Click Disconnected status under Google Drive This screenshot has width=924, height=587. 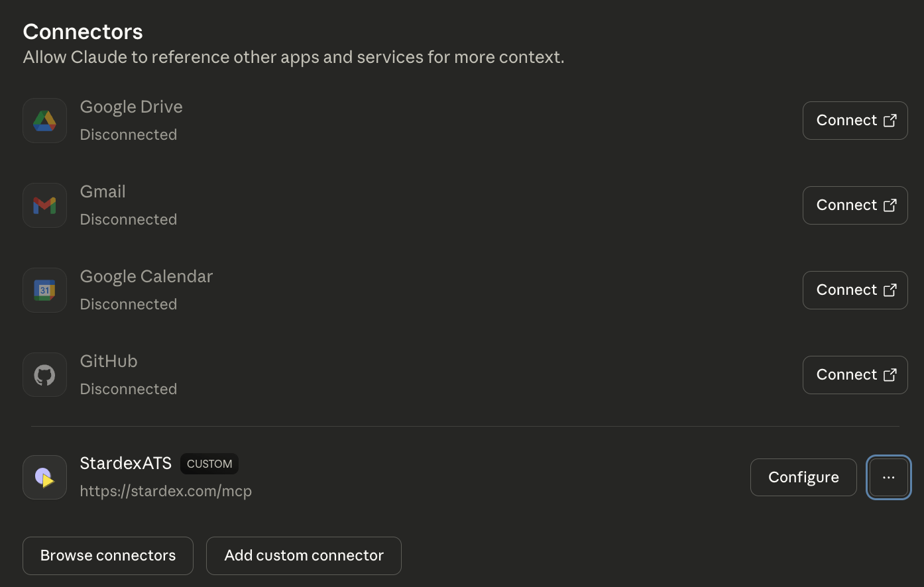click(129, 134)
